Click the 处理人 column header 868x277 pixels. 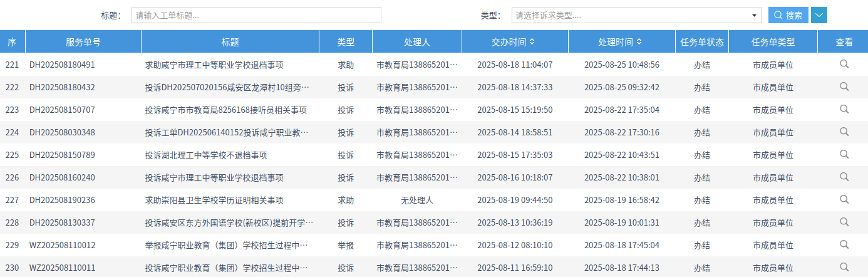(x=417, y=42)
